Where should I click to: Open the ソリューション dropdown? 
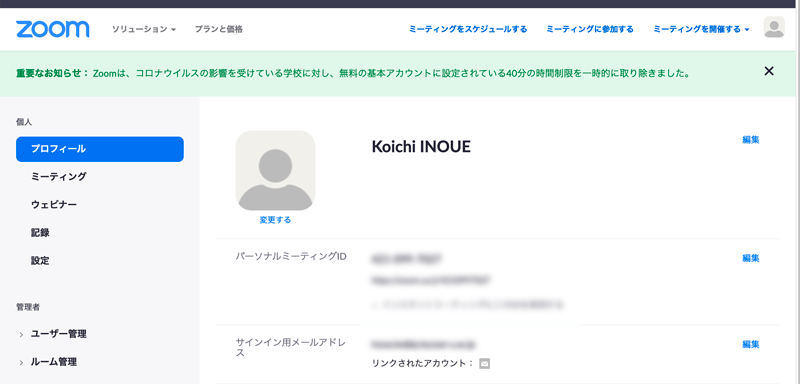tap(144, 29)
